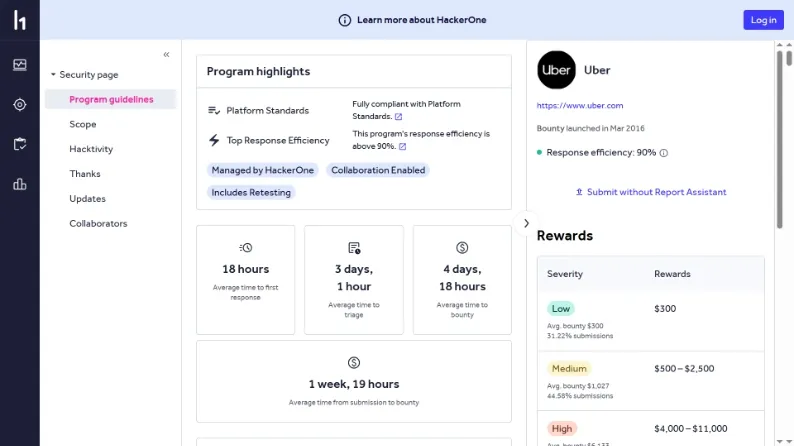Click the dollar icon above 4 days, 18 hours
The width and height of the screenshot is (794, 446).
pyautogui.click(x=462, y=248)
